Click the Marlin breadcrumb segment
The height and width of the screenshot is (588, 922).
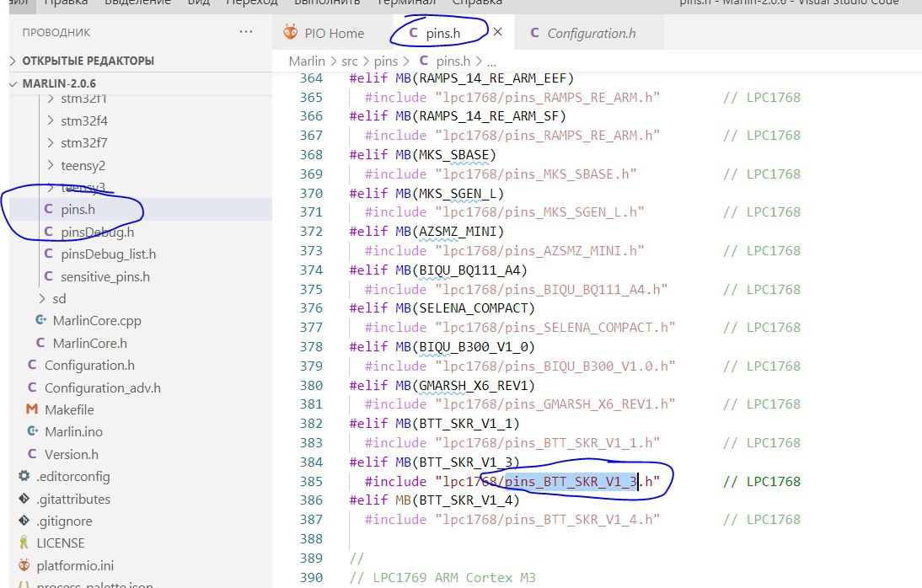point(307,61)
